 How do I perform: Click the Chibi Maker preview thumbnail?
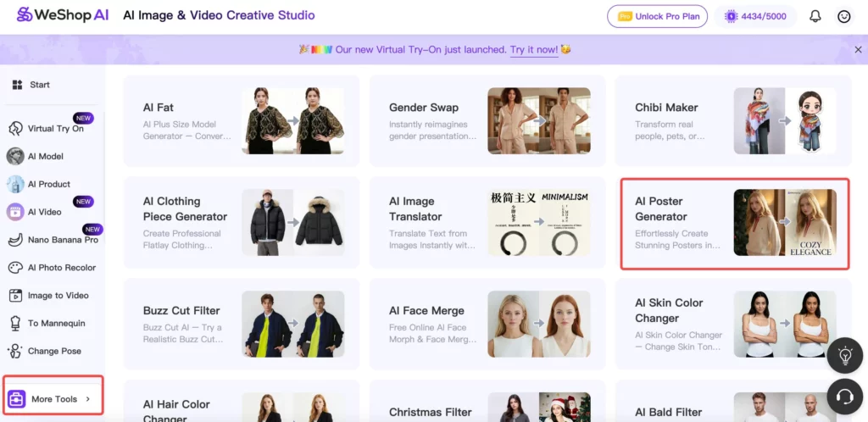785,120
